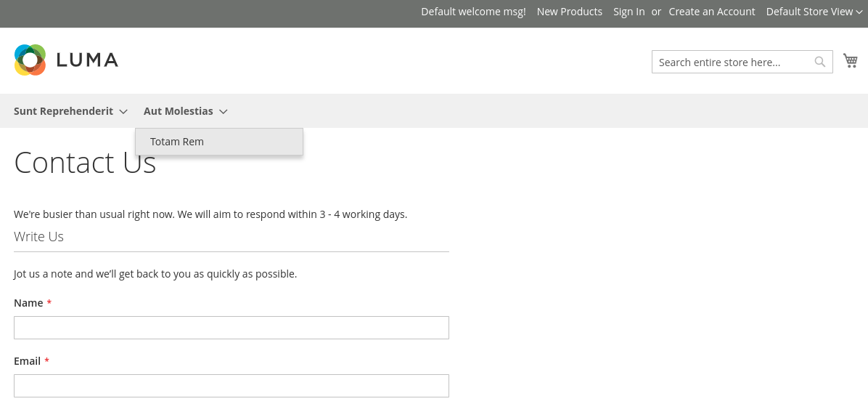Viewport: 868px width, 404px height.
Task: Click into the Name input field
Action: 232,328
